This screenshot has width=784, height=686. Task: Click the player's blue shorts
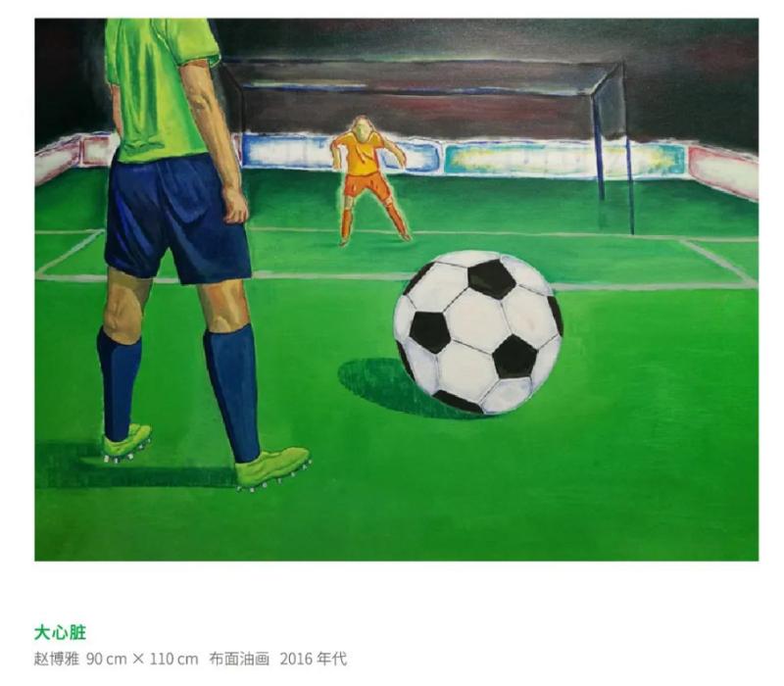pyautogui.click(x=175, y=218)
